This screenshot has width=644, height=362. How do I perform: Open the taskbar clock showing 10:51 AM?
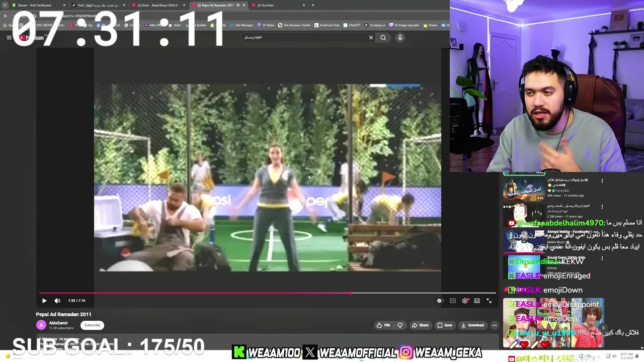[626, 356]
